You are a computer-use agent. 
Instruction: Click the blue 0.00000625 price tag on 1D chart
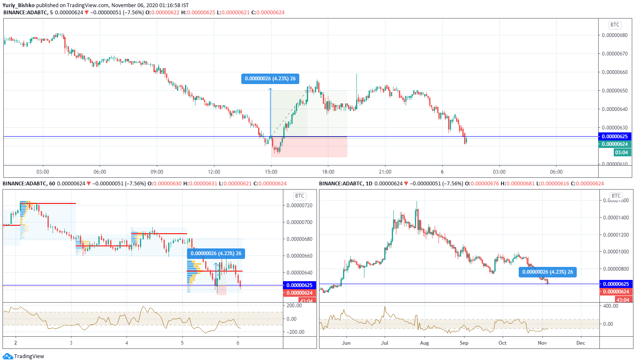coord(616,284)
